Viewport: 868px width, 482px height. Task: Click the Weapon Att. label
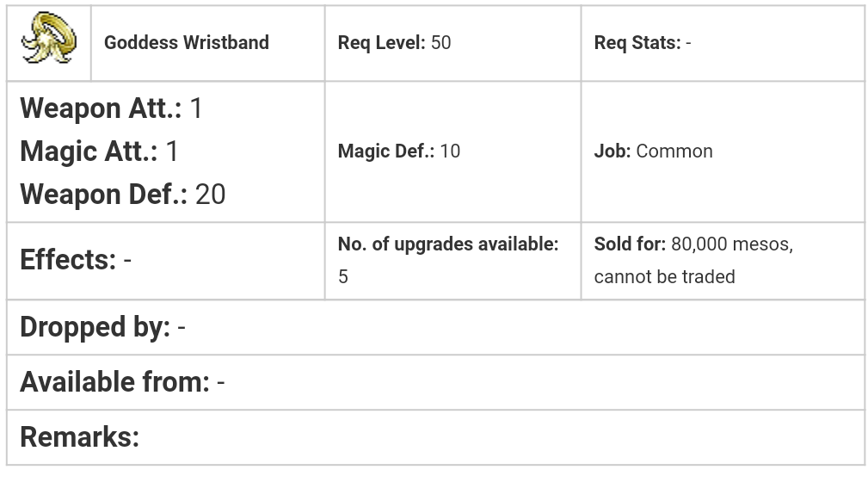click(x=101, y=108)
